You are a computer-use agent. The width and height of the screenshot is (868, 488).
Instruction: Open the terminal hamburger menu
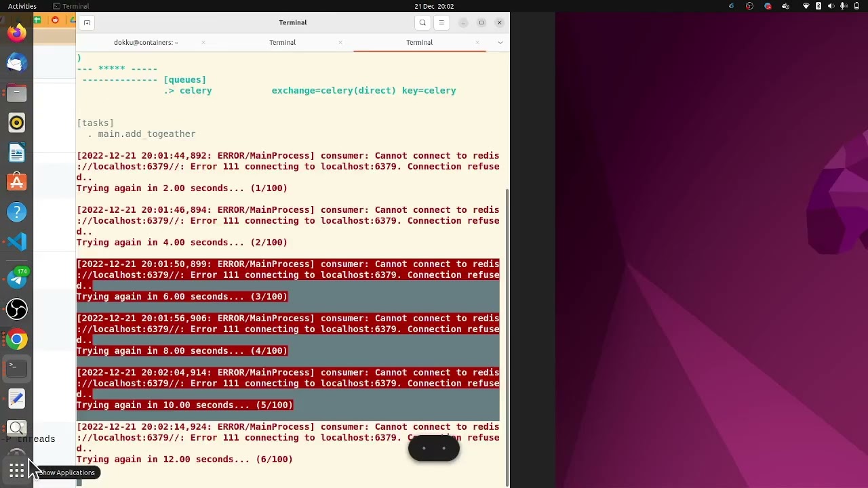[x=441, y=22]
